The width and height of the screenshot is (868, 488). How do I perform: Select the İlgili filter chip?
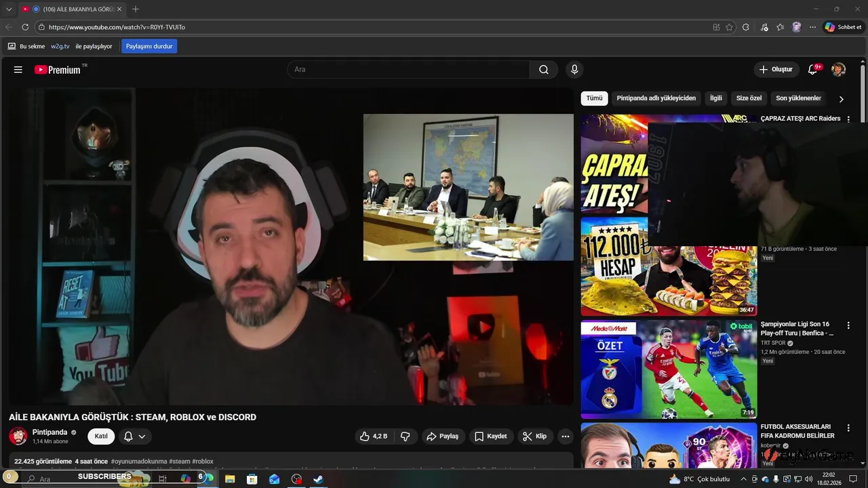(x=716, y=98)
